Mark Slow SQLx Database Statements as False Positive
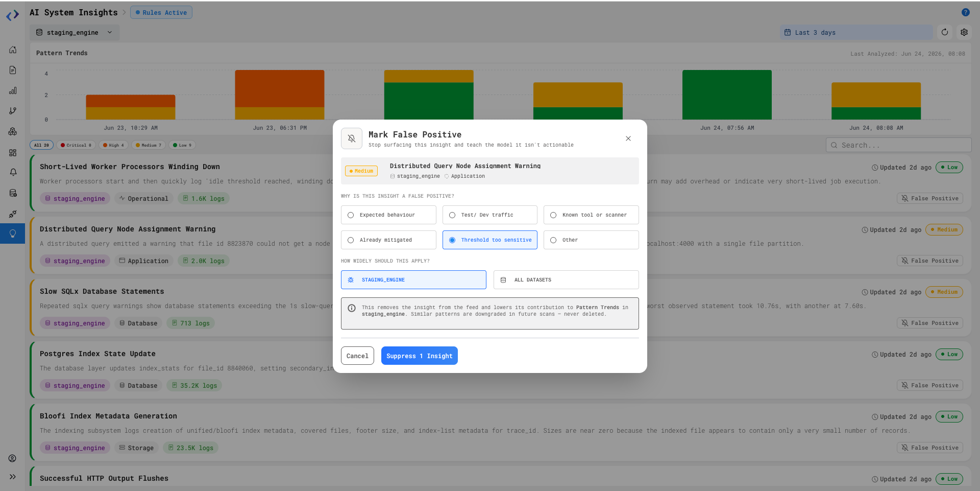This screenshot has width=980, height=491. tap(930, 323)
